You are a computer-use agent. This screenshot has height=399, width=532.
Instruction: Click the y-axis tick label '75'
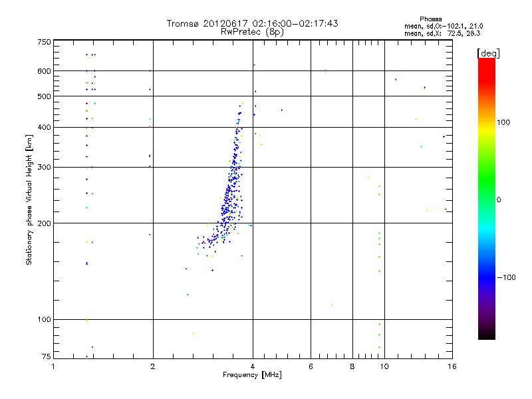[x=47, y=356]
